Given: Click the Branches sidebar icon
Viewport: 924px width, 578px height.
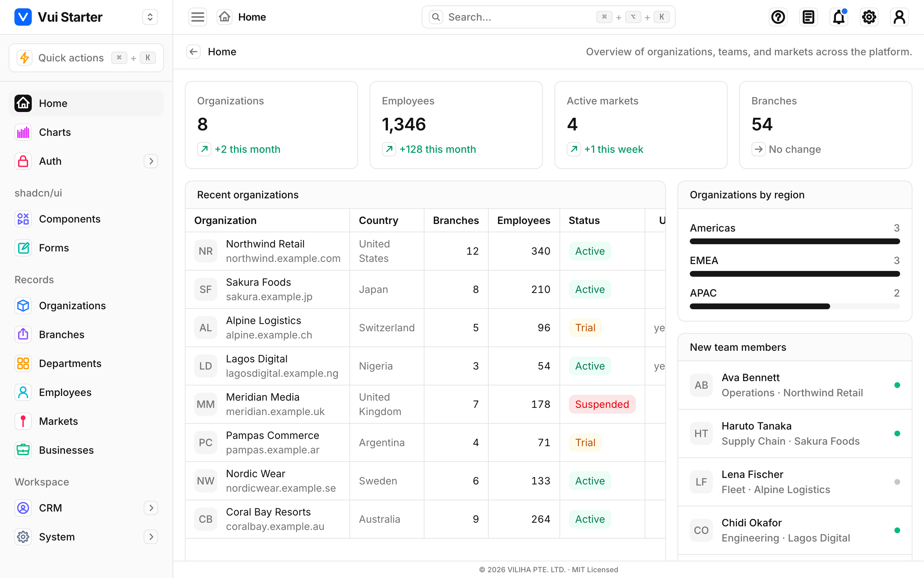Looking at the screenshot, I should tap(23, 335).
